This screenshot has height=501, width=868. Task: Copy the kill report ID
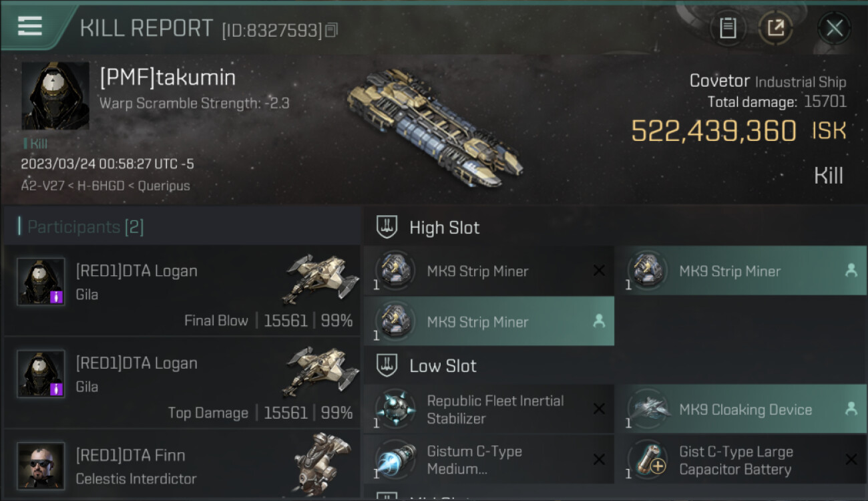click(x=332, y=30)
